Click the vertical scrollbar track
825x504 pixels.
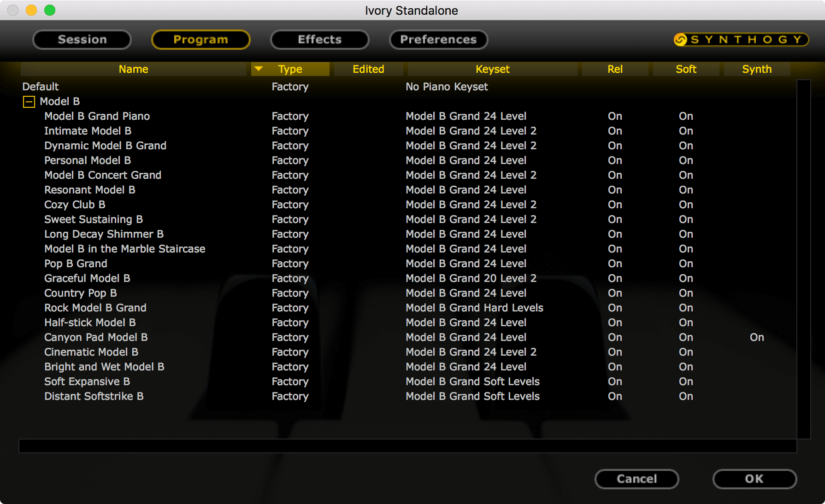coord(803,259)
